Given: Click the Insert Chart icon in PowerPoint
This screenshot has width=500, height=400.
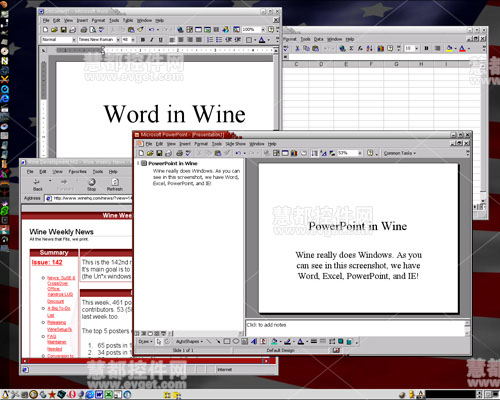Looking at the screenshot, I should click(x=294, y=153).
